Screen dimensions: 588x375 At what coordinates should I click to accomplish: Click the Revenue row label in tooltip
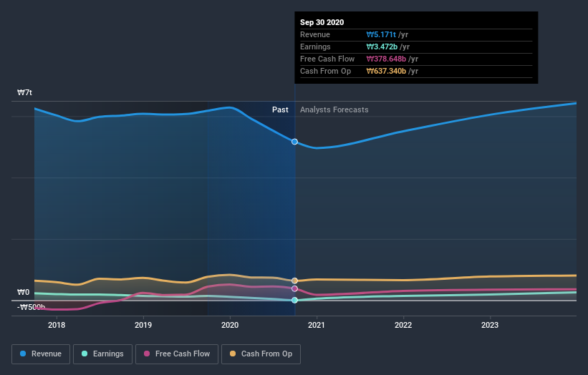coord(315,34)
